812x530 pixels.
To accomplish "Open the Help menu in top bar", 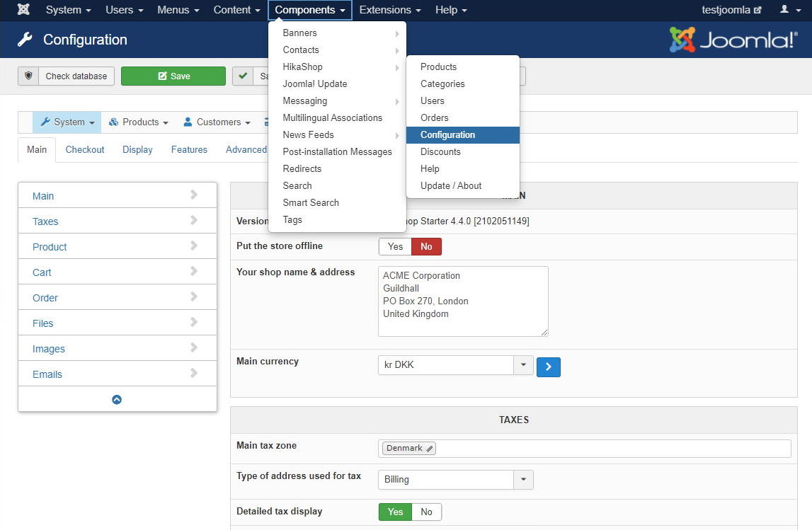I will click(450, 10).
